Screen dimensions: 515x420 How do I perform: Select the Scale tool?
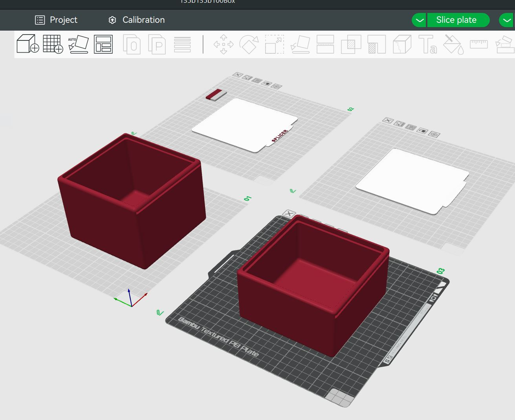click(274, 44)
